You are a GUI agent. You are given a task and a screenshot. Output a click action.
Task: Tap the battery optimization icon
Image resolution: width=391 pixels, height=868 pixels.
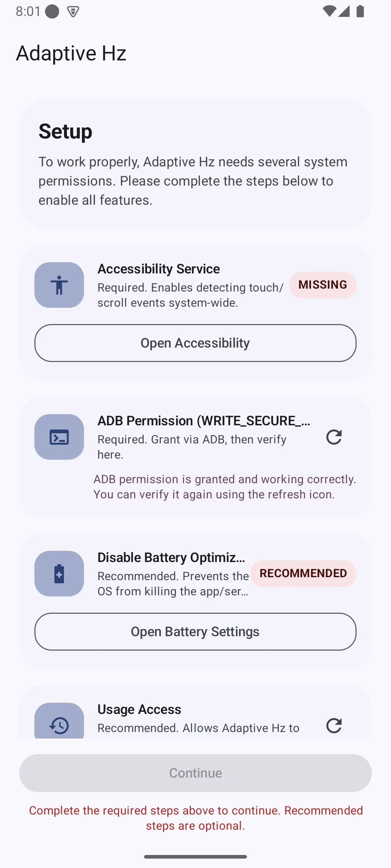(59, 574)
